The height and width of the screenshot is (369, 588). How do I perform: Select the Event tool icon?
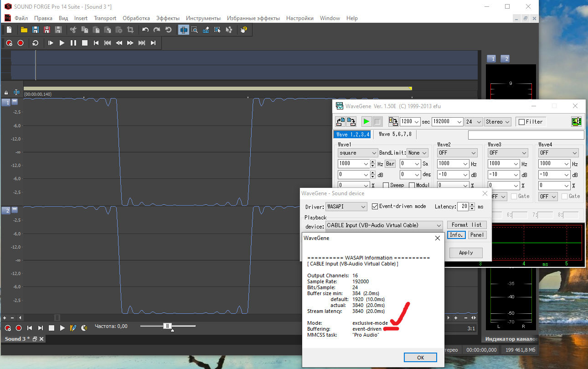click(x=217, y=30)
